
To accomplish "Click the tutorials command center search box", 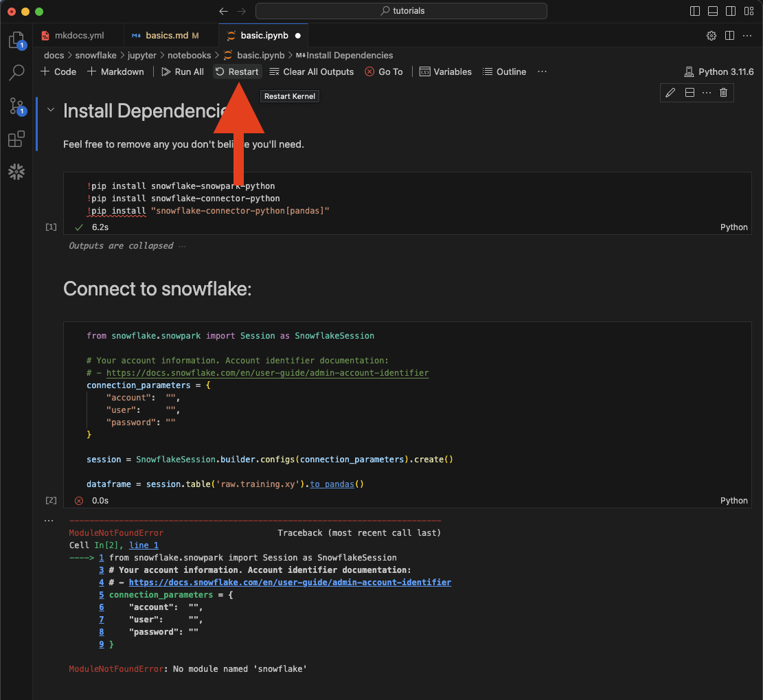I will click(x=401, y=11).
